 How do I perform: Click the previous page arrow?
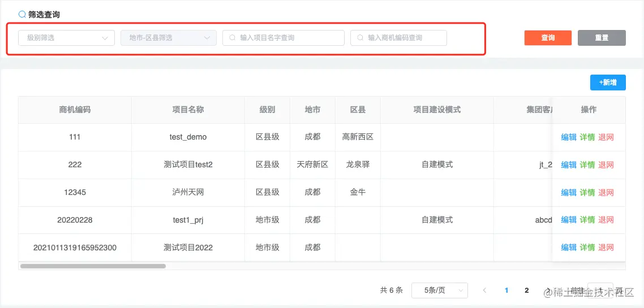click(x=484, y=290)
